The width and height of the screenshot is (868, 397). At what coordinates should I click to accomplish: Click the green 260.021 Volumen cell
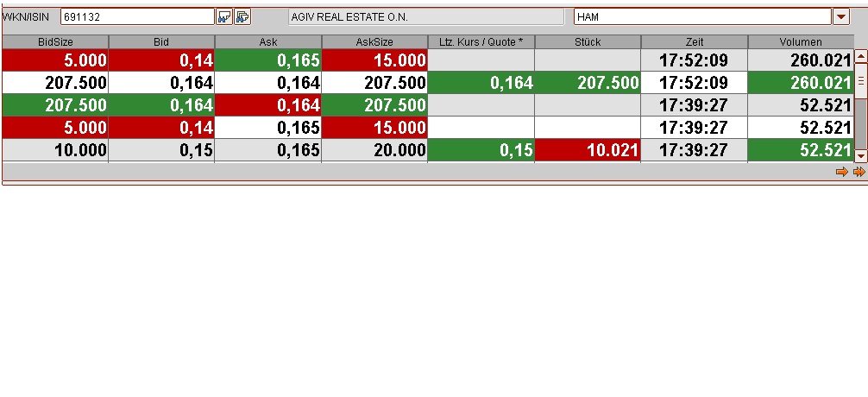[x=801, y=83]
